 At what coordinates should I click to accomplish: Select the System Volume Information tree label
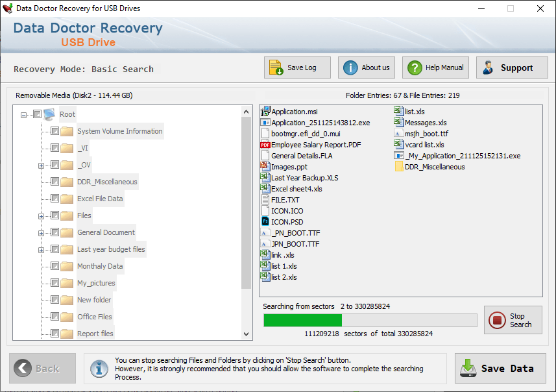point(120,131)
